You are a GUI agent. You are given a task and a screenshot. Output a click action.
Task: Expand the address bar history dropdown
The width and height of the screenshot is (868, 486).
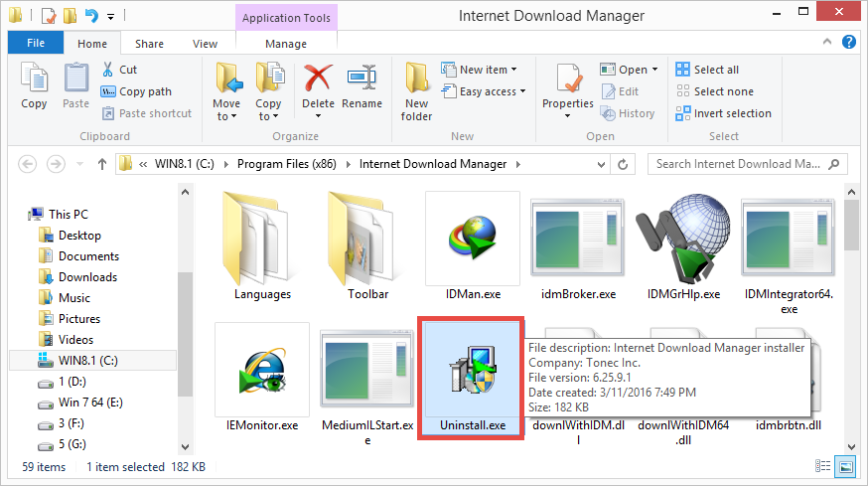tap(601, 164)
